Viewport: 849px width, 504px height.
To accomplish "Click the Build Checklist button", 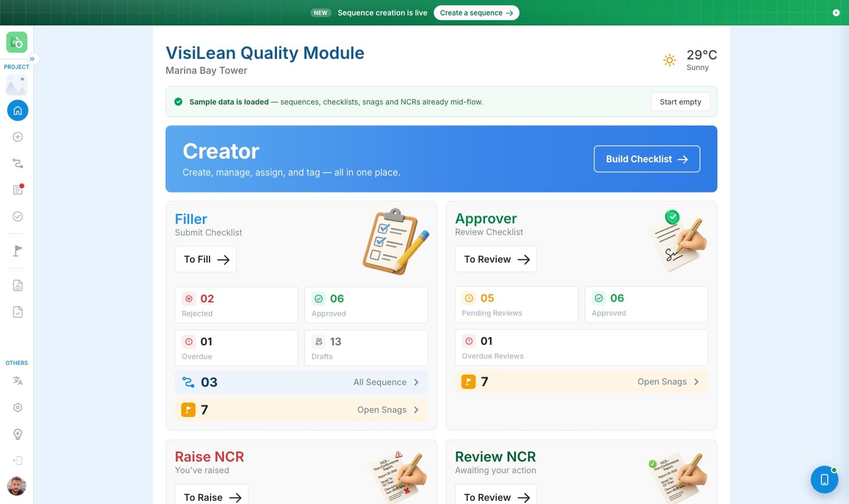I will coord(647,159).
